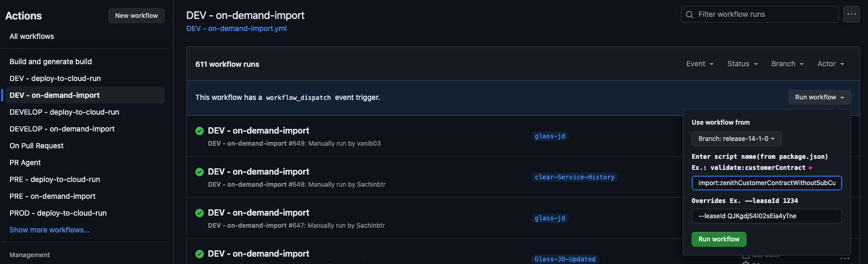Screen dimensions: 868x264
Task: Expand the Branch filter dropdown
Action: (x=787, y=64)
